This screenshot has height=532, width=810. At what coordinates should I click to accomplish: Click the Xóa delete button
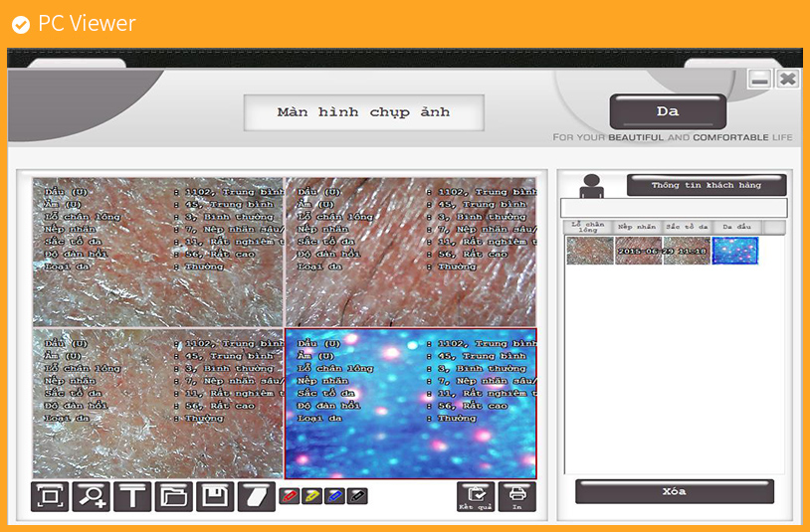coord(675,491)
